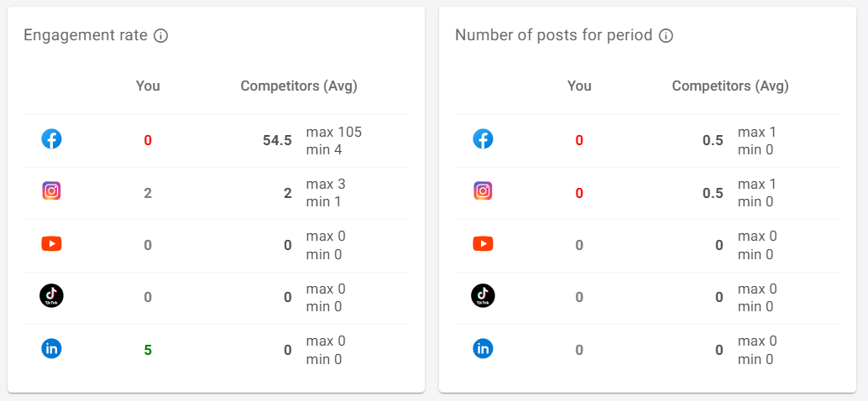Click LinkedIn icon in Engagement rate card
This screenshot has width=868, height=401.
[51, 348]
